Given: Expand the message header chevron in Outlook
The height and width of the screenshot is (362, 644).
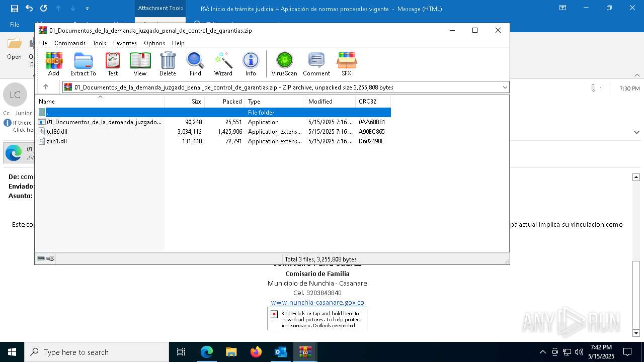Looking at the screenshot, I should pos(637,132).
